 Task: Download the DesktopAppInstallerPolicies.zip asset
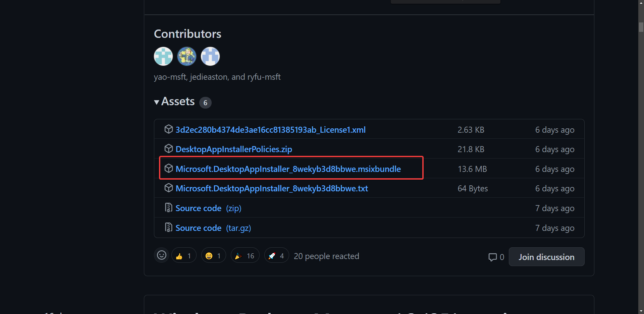click(234, 149)
